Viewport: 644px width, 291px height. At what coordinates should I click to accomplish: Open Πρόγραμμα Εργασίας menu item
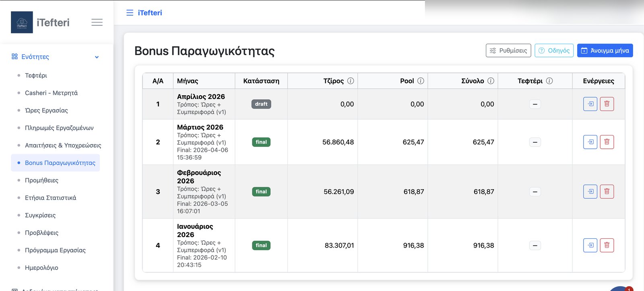(x=55, y=250)
